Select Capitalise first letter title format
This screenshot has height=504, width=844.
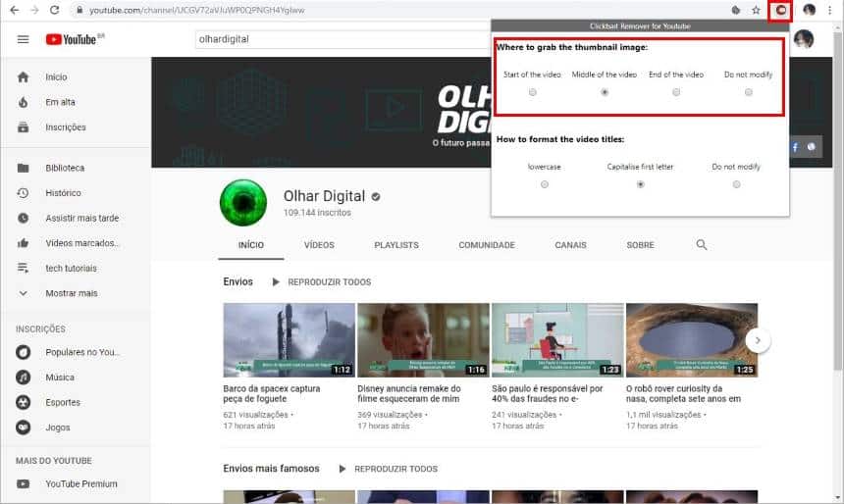[x=640, y=184]
